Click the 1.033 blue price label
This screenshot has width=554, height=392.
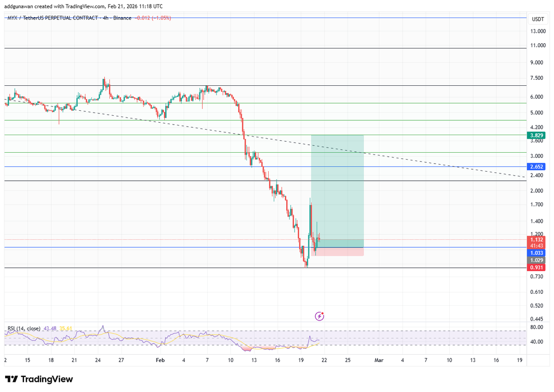click(x=537, y=253)
